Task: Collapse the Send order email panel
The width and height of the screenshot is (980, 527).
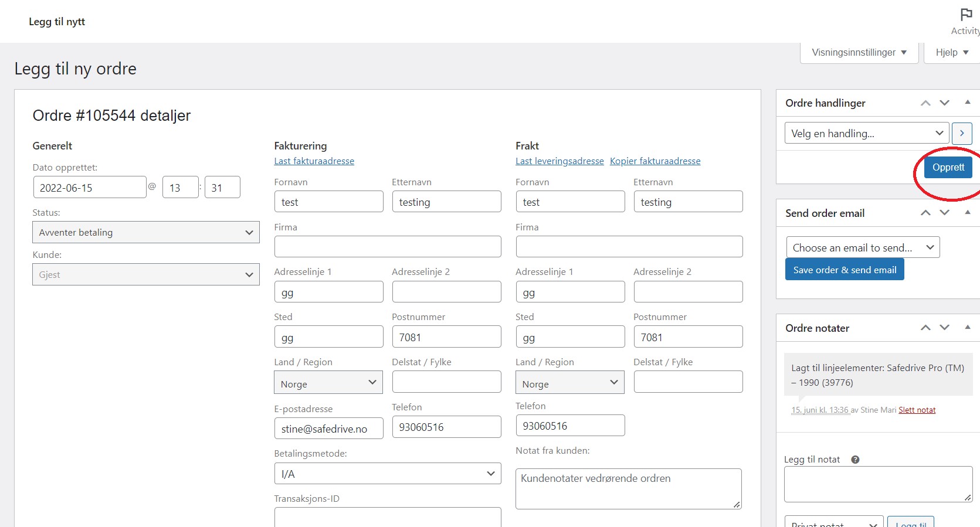Action: (967, 212)
